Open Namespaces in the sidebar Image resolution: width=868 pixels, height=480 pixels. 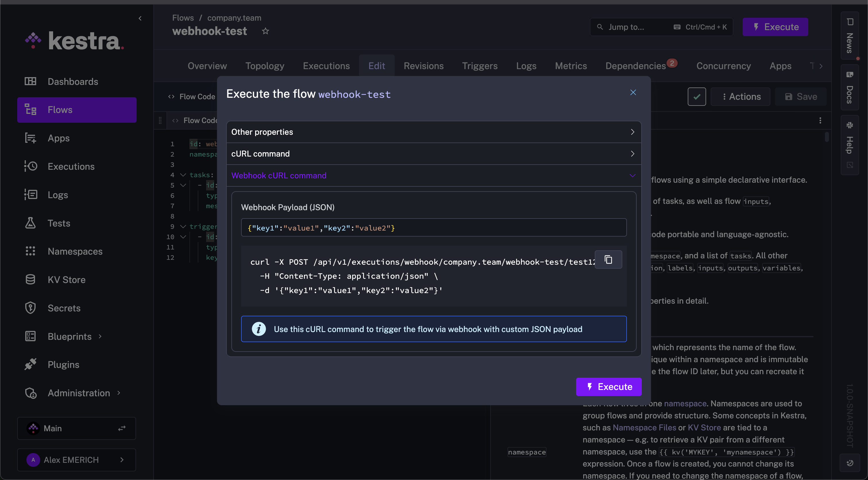tap(77, 251)
